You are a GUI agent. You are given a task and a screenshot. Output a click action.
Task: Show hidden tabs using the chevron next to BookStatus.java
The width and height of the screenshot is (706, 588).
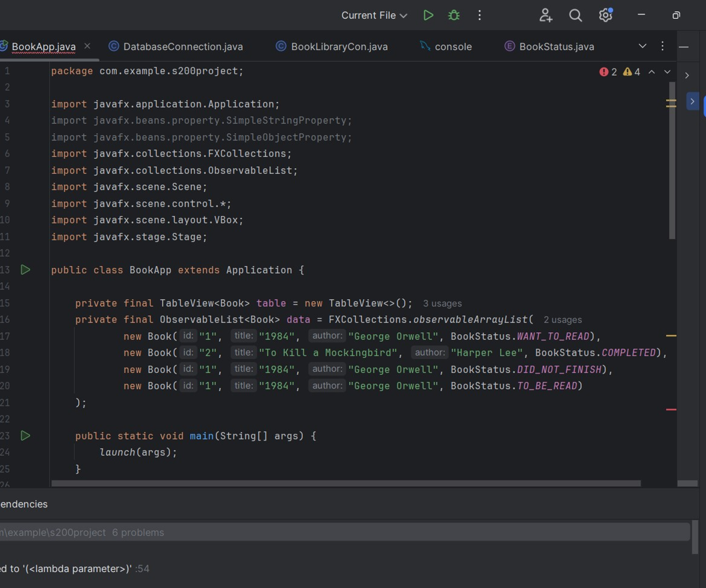(x=642, y=46)
